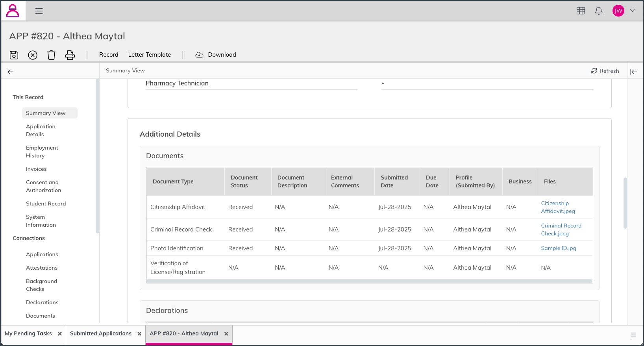This screenshot has width=644, height=346.
Task: Click the Download button
Action: point(216,55)
